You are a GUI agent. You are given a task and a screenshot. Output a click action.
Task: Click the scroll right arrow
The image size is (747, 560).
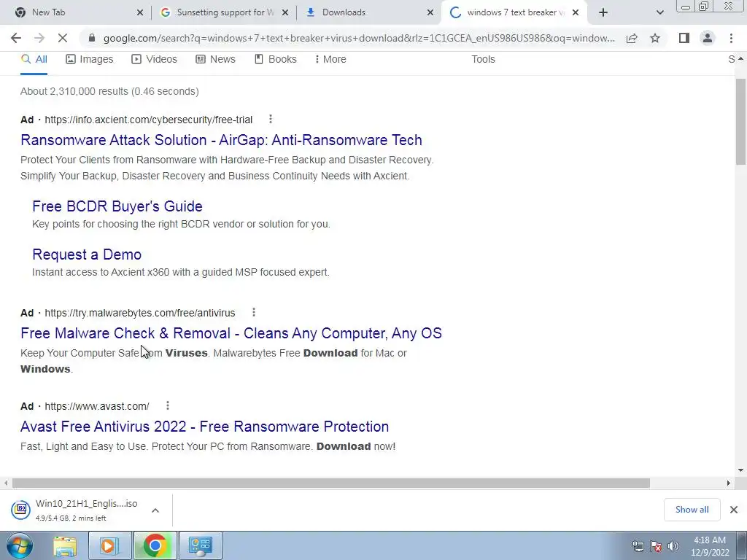729,483
